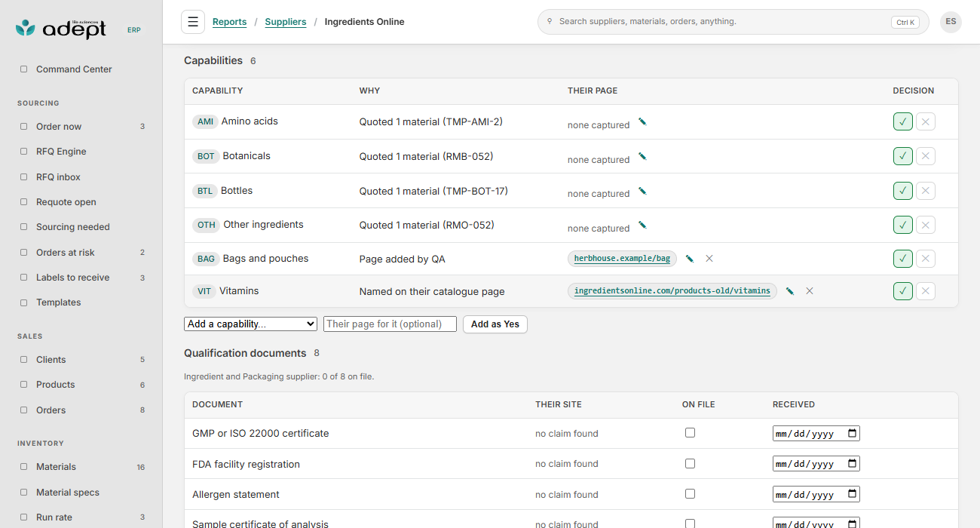Go to Reports breadcrumb link
This screenshot has height=528, width=980.
[230, 22]
